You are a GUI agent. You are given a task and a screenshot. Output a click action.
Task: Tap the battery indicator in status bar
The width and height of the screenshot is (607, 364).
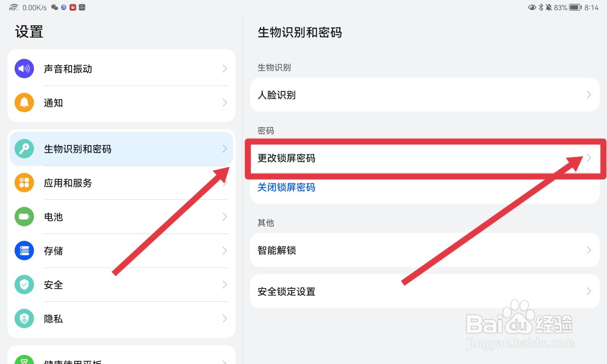click(x=575, y=7)
